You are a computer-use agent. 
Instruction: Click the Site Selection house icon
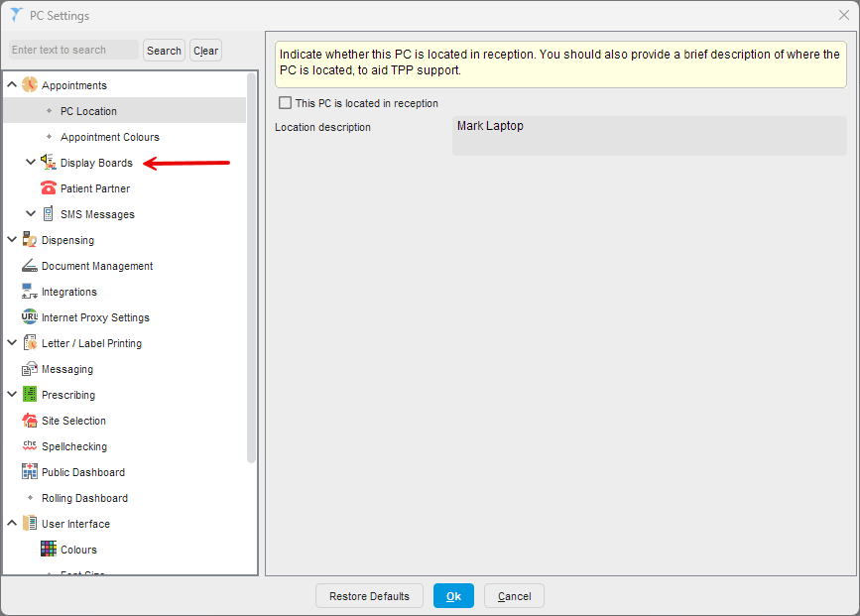[x=30, y=421]
